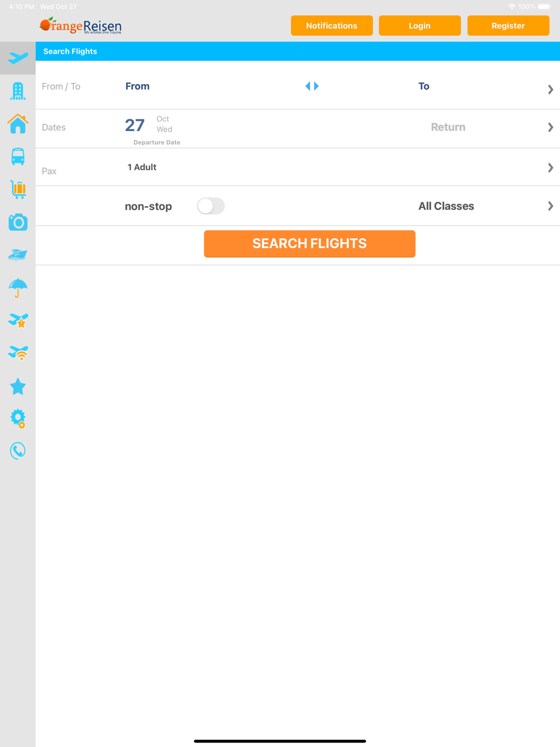Expand the Dates row chevron
Viewport: 560px width, 747px height.
tap(550, 127)
